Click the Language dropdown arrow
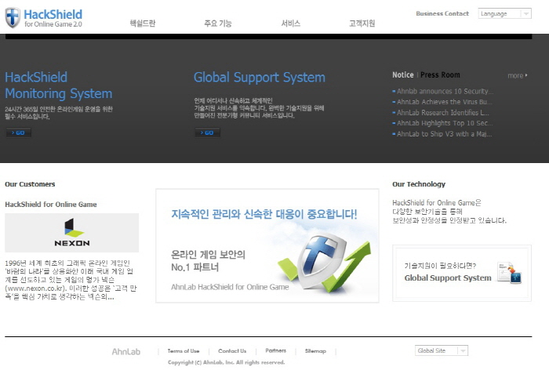Image resolution: width=549 pixels, height=392 pixels. (526, 13)
